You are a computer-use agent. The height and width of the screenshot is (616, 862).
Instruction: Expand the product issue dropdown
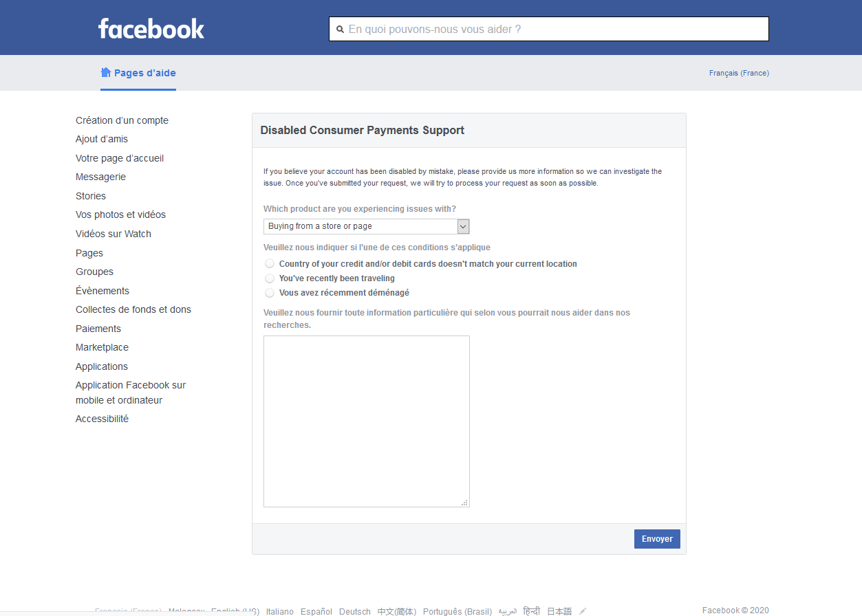click(x=367, y=226)
